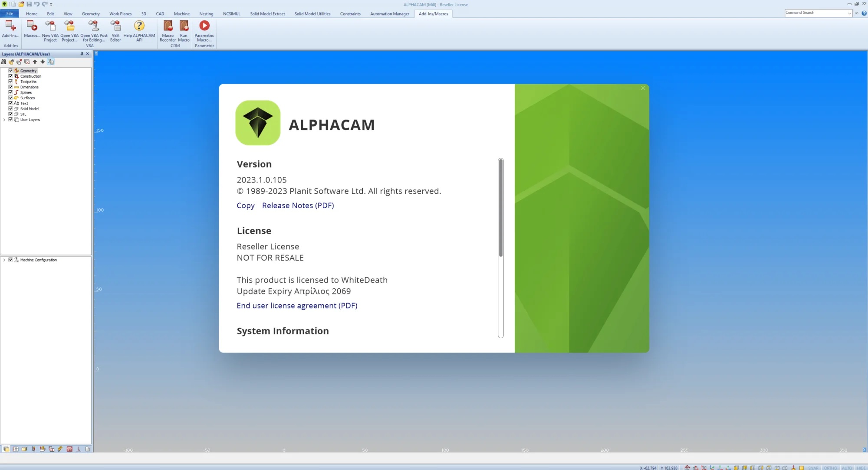Toggle visibility of Geometry layer
Screen dimensions: 868x470
[x=10, y=71]
